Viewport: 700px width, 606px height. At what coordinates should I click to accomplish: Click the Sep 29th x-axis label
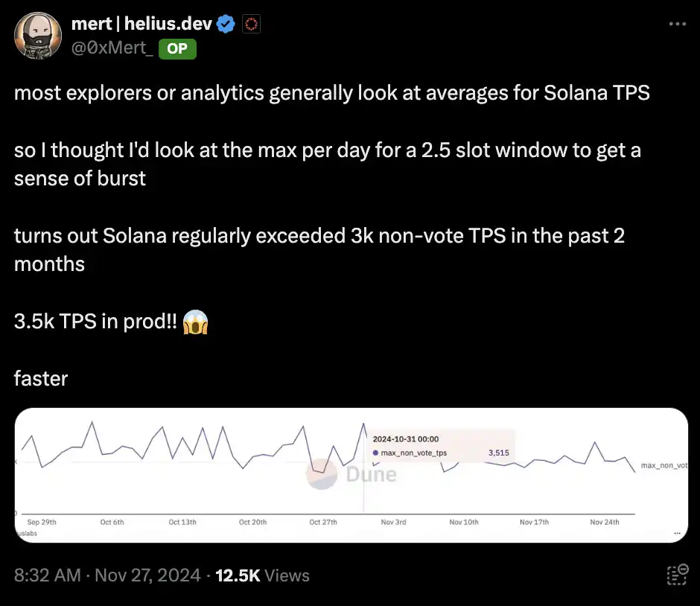click(x=42, y=522)
